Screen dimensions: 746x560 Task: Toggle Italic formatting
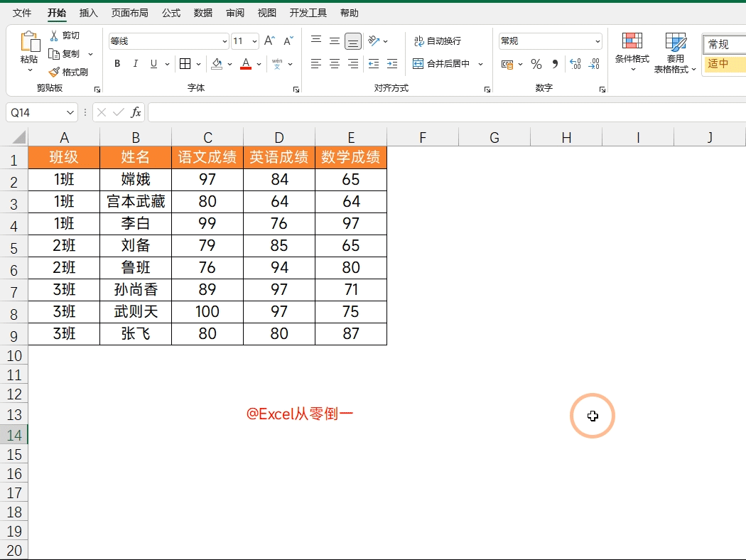pos(136,64)
